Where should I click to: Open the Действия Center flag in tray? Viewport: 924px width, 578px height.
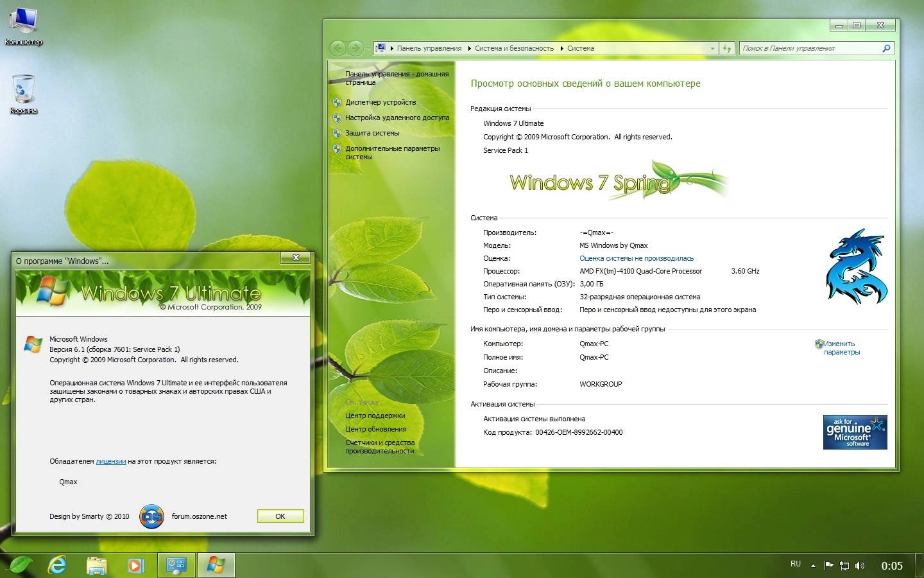click(828, 565)
